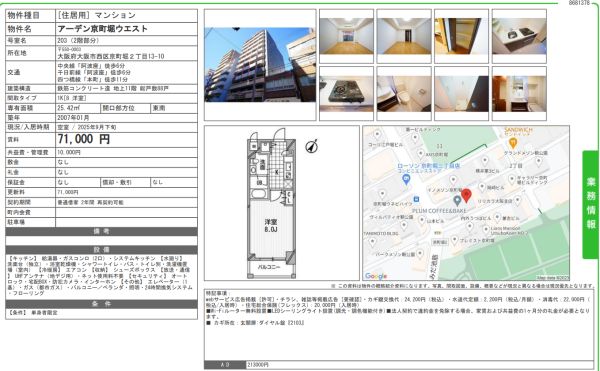Click property name アーデン京町堀ウエスト
The image size is (600, 371).
pyautogui.click(x=102, y=29)
